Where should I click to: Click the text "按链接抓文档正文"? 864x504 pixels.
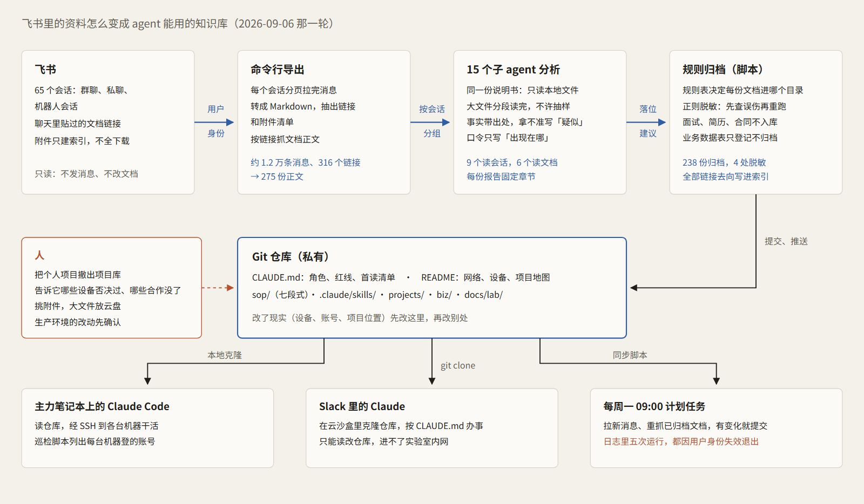[285, 139]
